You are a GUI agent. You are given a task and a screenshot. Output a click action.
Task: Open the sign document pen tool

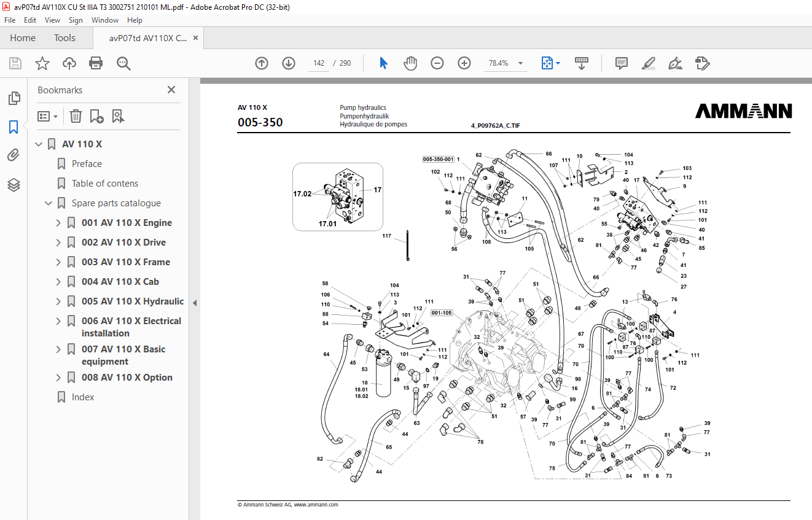click(x=675, y=63)
